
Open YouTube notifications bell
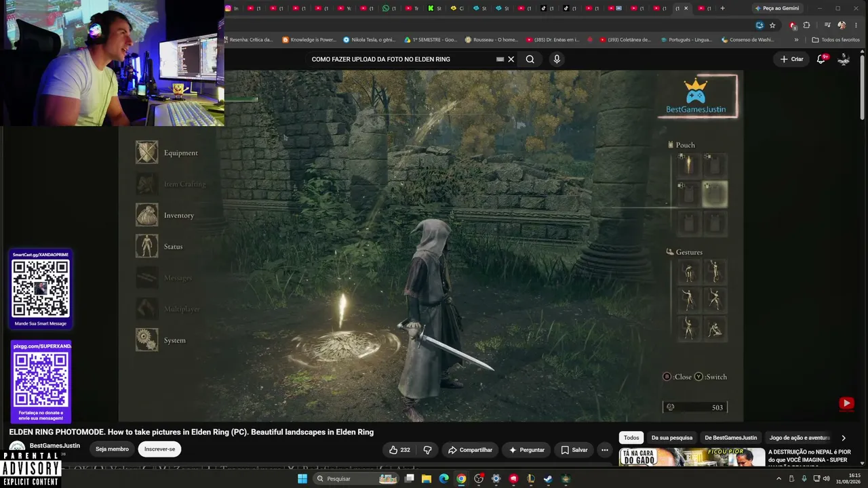click(821, 59)
